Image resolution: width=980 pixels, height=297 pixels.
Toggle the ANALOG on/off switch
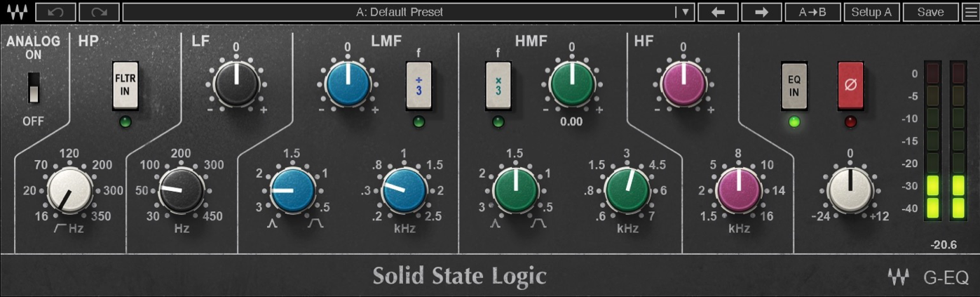point(34,89)
